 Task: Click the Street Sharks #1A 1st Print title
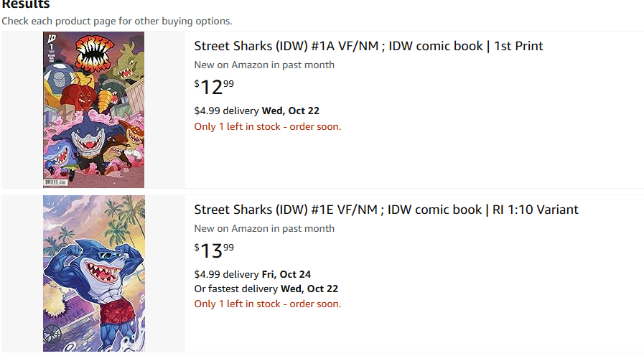(368, 46)
